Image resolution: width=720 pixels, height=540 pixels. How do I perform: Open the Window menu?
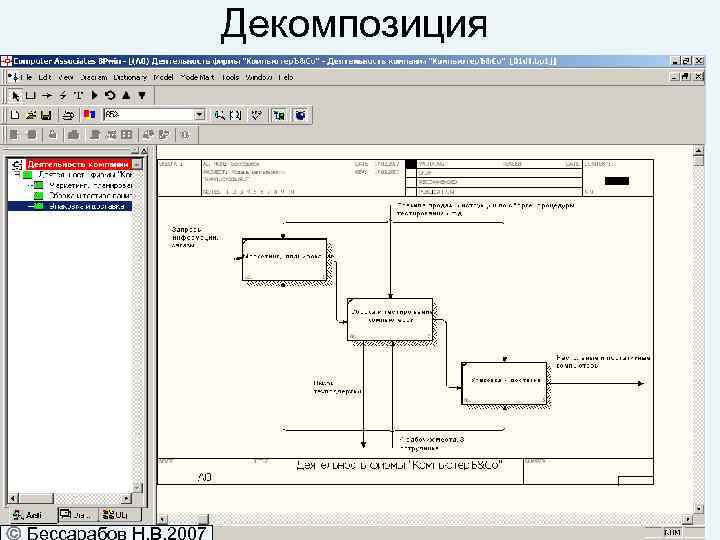coord(259,77)
